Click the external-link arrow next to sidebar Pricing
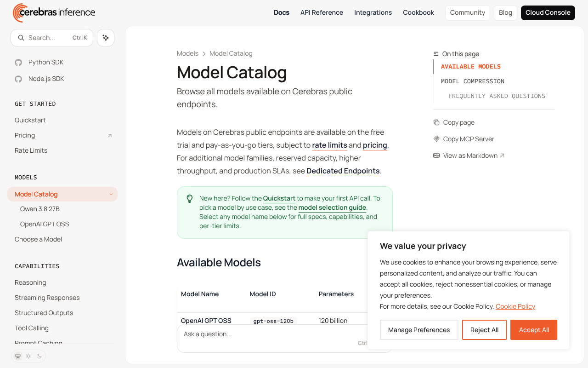This screenshot has height=368, width=588. click(x=110, y=136)
